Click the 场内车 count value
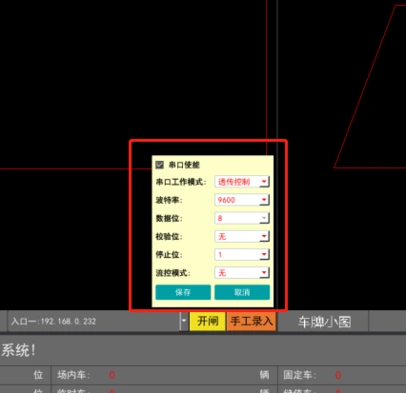 coord(112,375)
